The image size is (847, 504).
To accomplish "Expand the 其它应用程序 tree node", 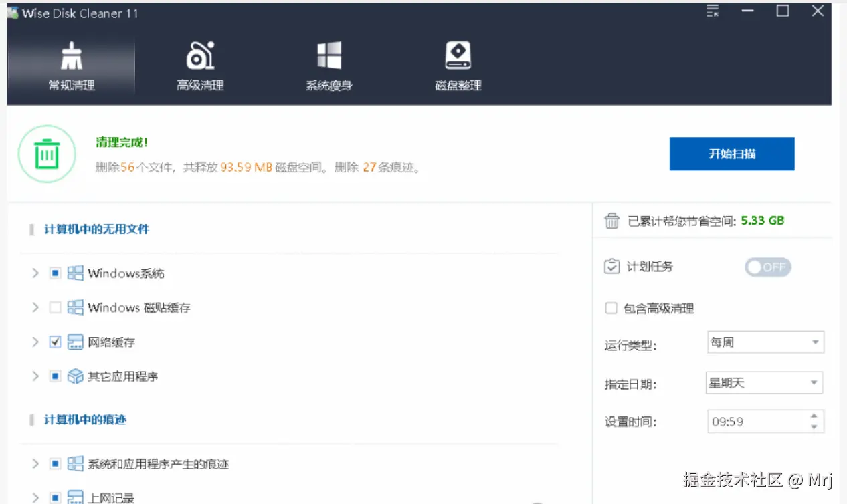I will pyautogui.click(x=35, y=376).
